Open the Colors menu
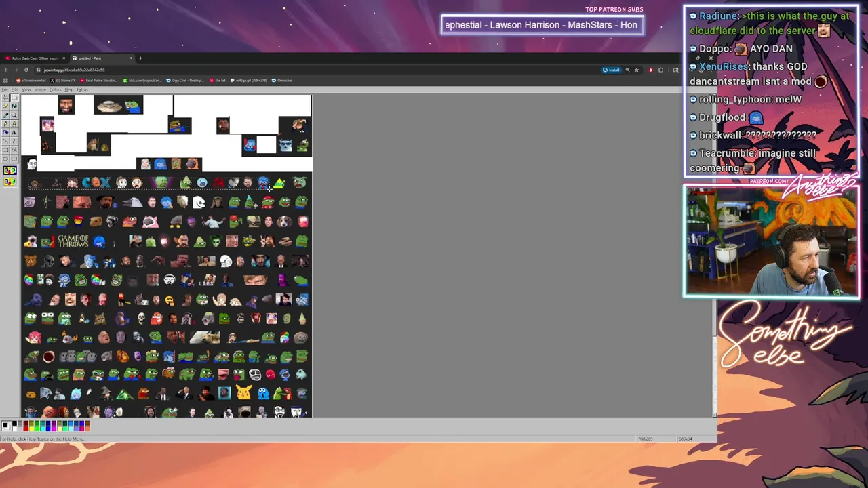The image size is (868, 488). (56, 89)
